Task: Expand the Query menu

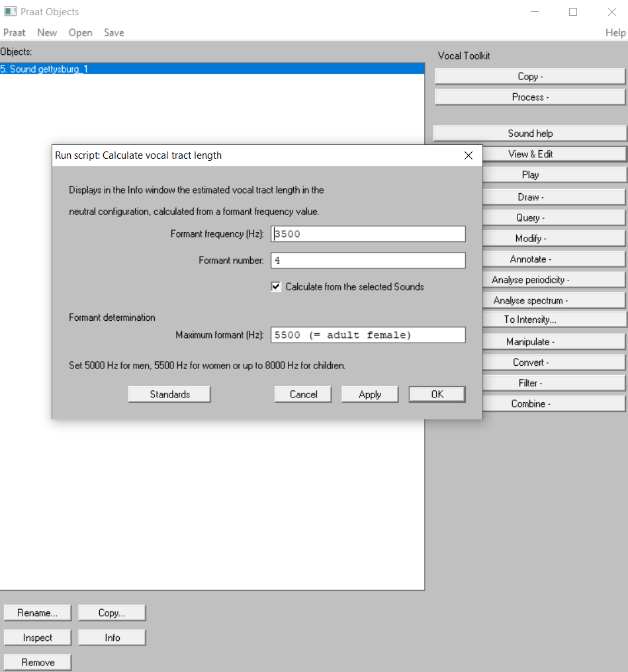Action: (555, 218)
